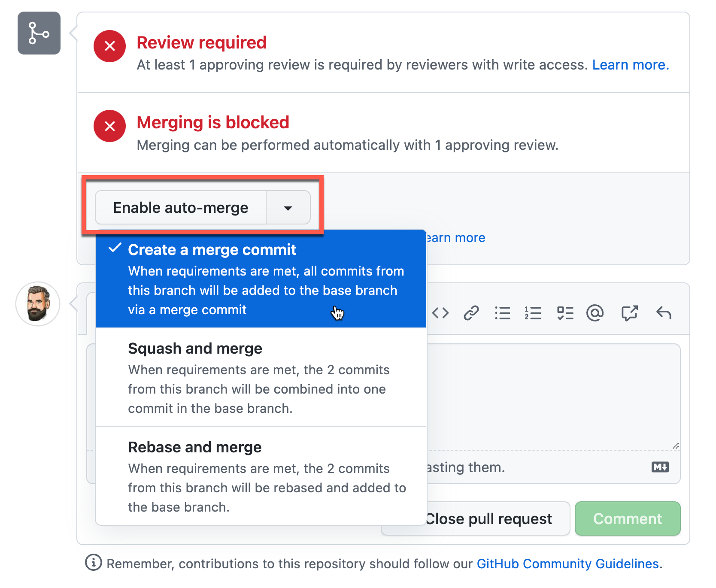
Task: Click the info icon beside guidelines note
Action: point(94,562)
